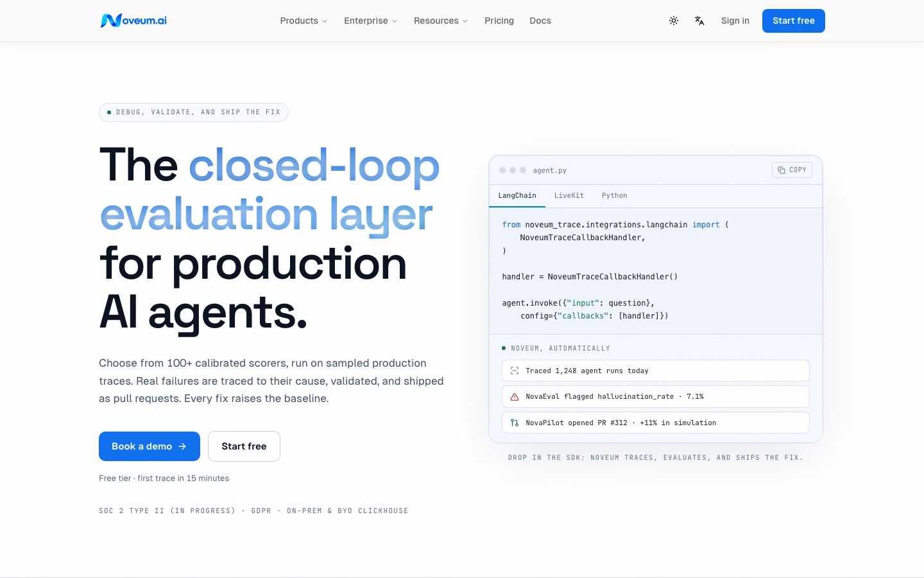The width and height of the screenshot is (924, 578).
Task: Click the 'NOVEUM, AUTOMATICALLY' label
Action: (561, 348)
